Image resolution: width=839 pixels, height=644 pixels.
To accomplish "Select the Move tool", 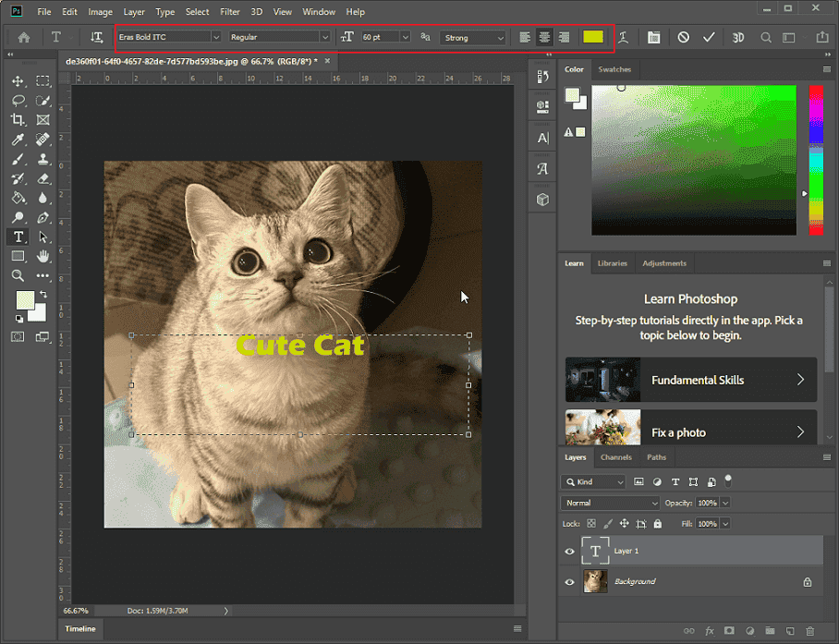I will pyautogui.click(x=18, y=81).
